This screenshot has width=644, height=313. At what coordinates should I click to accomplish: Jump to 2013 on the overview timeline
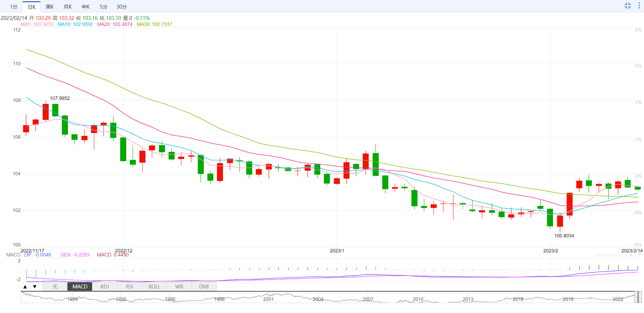468,299
